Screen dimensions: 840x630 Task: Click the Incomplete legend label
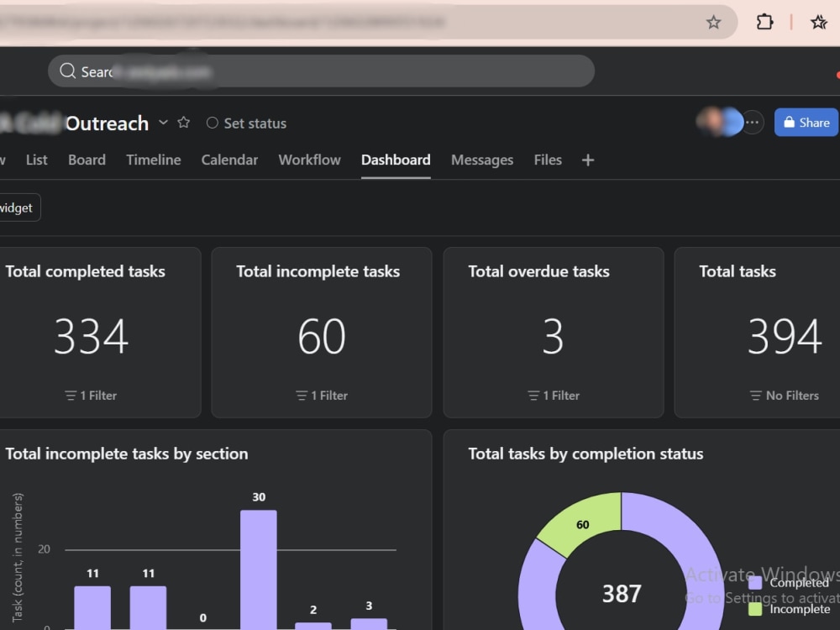coord(800,609)
